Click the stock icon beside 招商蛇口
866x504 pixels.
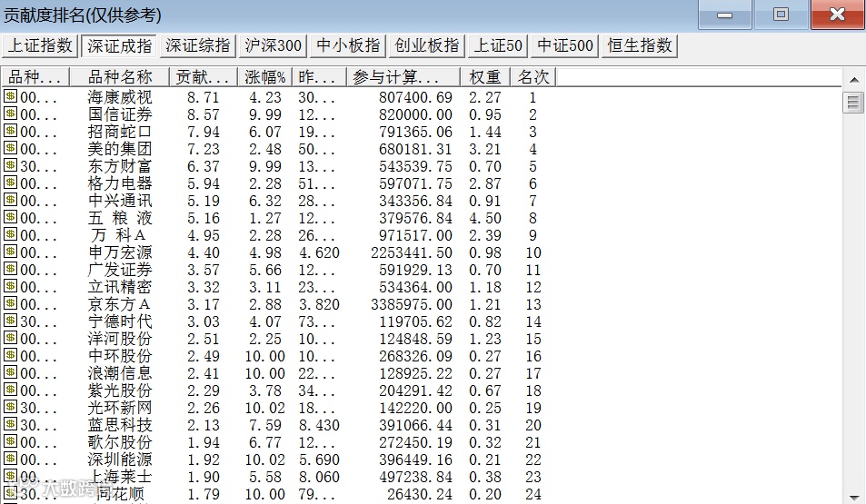tap(11, 130)
